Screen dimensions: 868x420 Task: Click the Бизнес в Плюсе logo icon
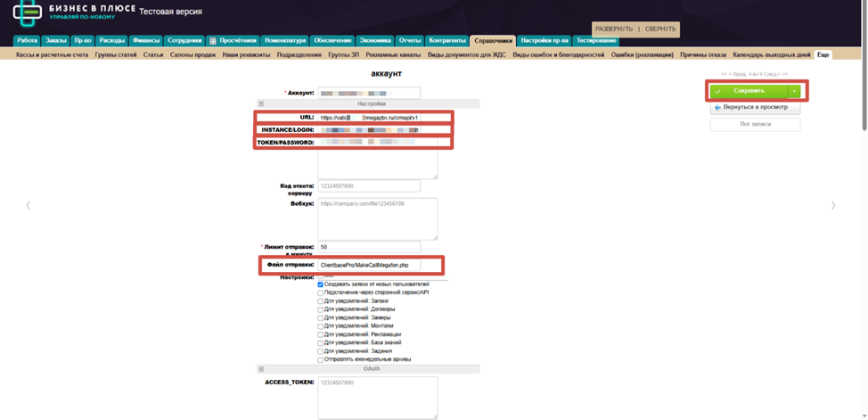tap(27, 12)
